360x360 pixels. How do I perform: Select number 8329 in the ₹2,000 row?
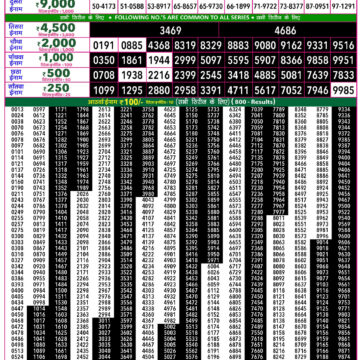211,45
